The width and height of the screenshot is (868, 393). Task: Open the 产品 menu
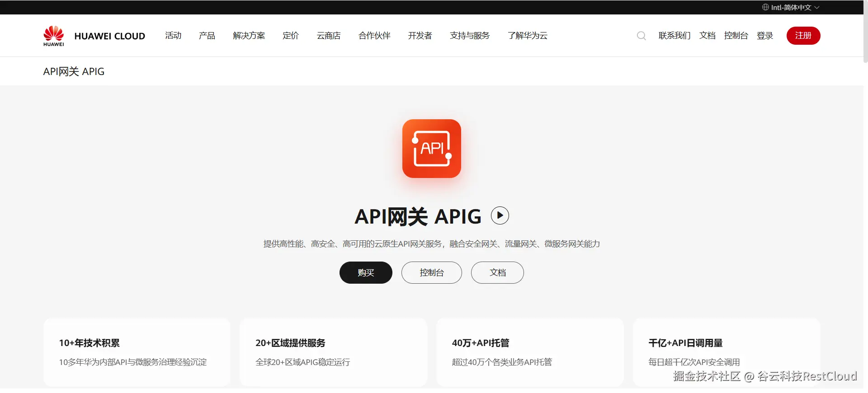[207, 36]
